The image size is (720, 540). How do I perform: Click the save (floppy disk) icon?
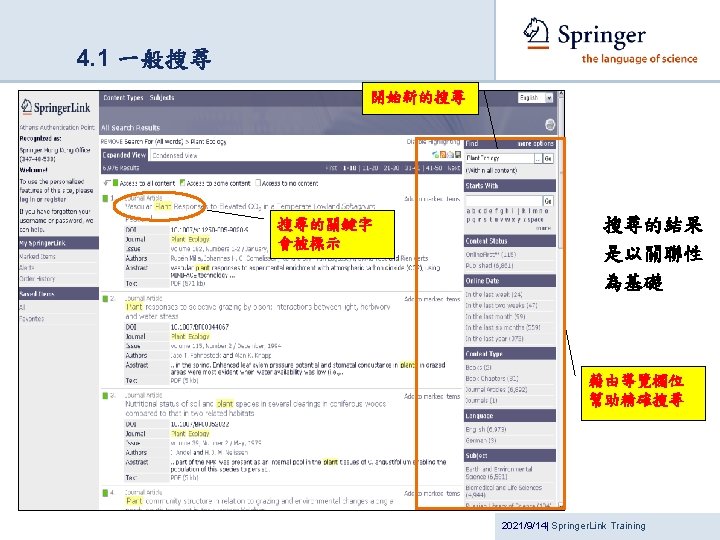[458, 155]
